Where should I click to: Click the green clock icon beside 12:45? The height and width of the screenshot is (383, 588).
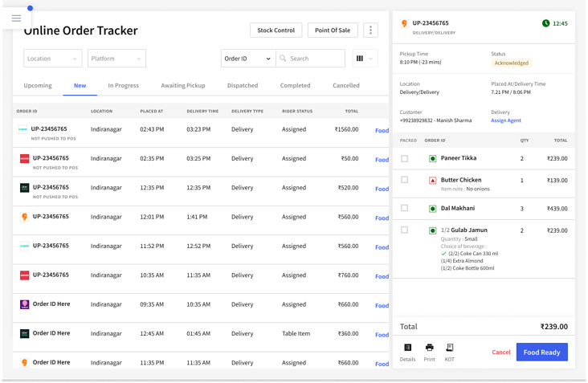click(x=546, y=23)
